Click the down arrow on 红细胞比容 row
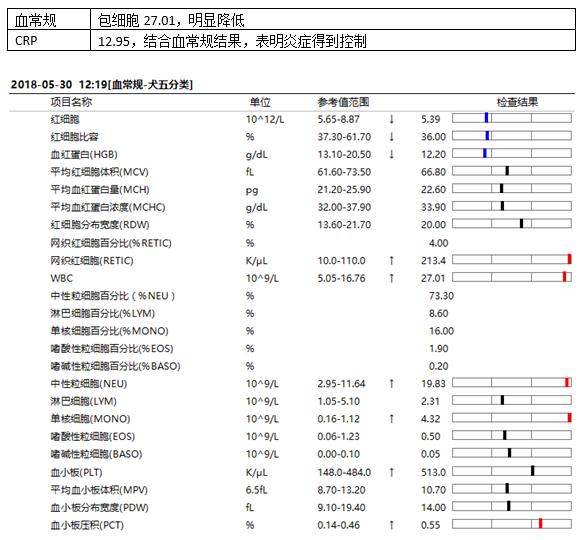 tap(391, 137)
